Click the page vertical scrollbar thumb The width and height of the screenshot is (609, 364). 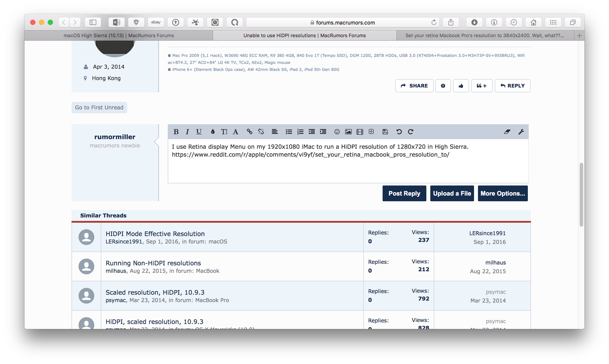581,194
